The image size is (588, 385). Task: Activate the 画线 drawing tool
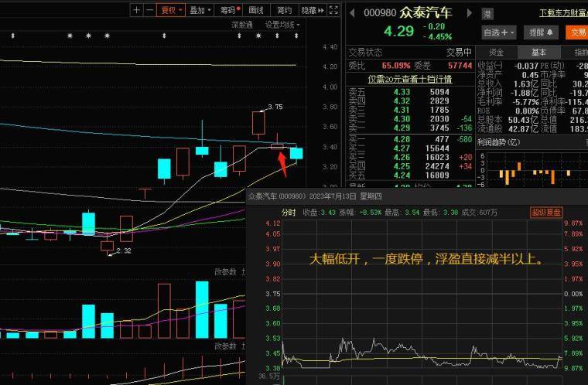(256, 10)
